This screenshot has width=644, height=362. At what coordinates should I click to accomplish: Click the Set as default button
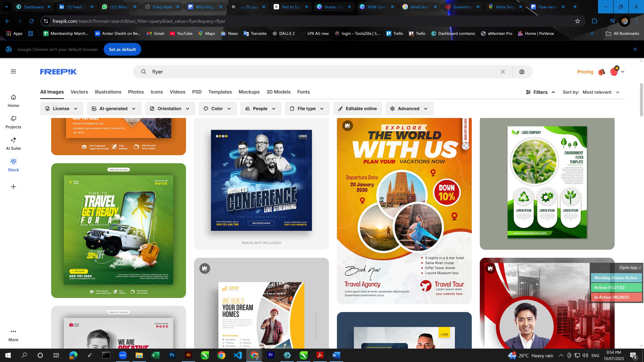[x=122, y=49]
